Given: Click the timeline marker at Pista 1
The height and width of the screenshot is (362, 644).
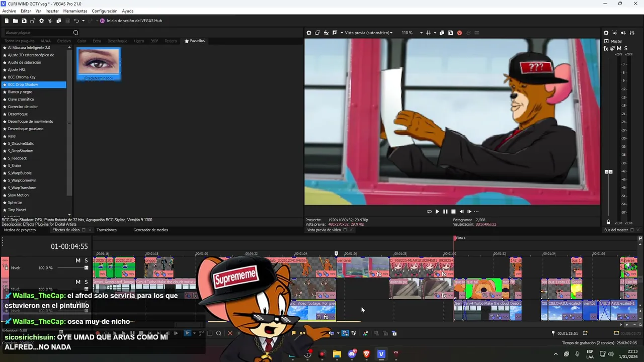Looking at the screenshot, I should pyautogui.click(x=455, y=238).
